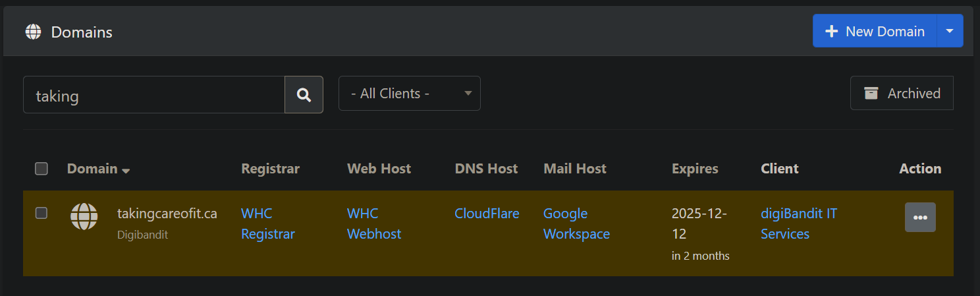
Task: Open the arrow dropdown next to New Domain
Action: pyautogui.click(x=950, y=31)
